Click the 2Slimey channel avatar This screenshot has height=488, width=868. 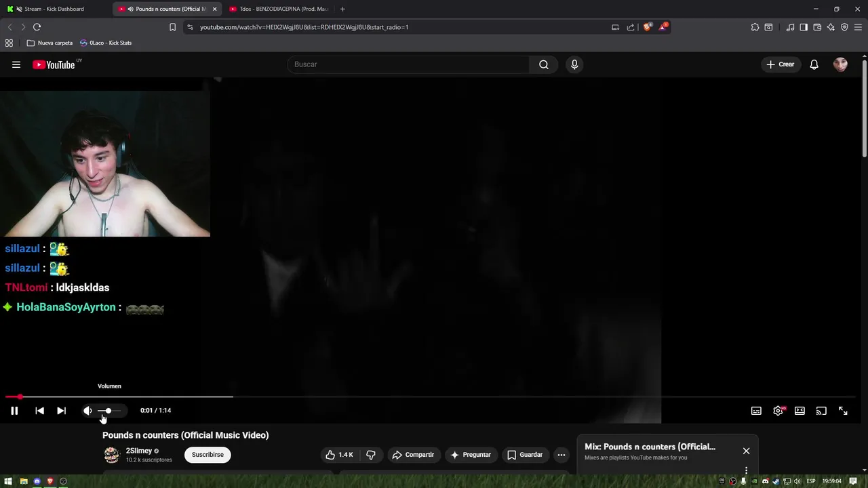click(x=111, y=455)
